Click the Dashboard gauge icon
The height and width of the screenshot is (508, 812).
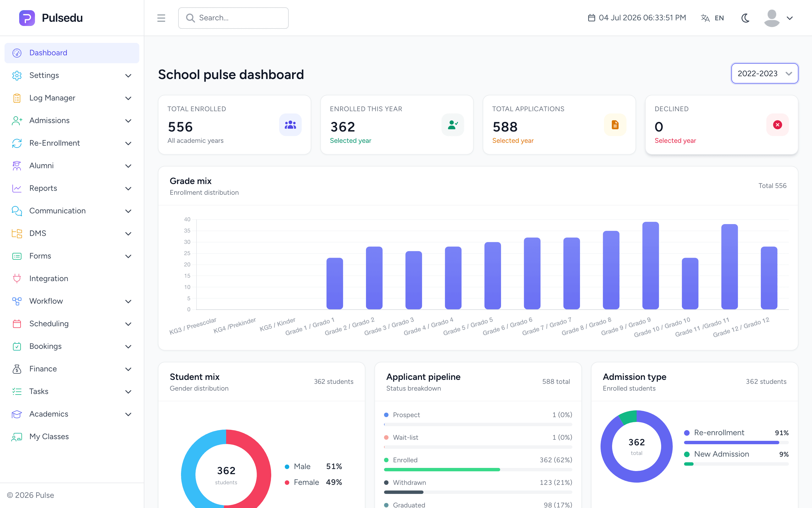(x=17, y=53)
